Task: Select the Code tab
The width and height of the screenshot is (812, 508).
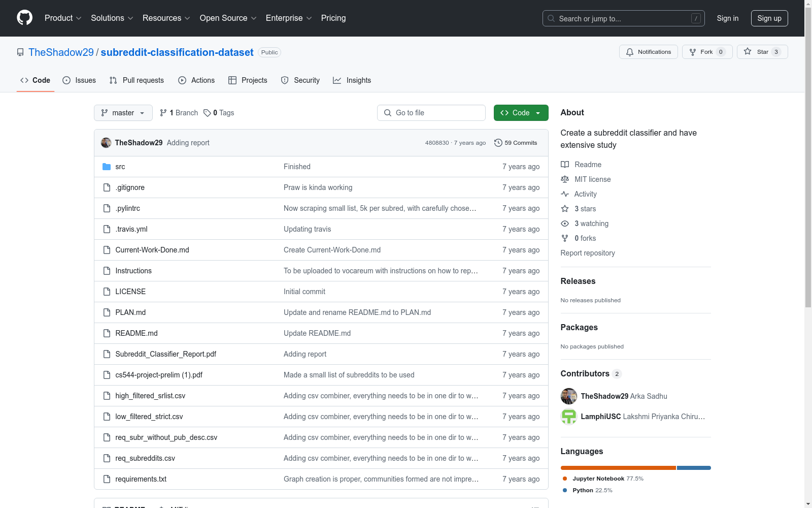Action: tap(36, 80)
